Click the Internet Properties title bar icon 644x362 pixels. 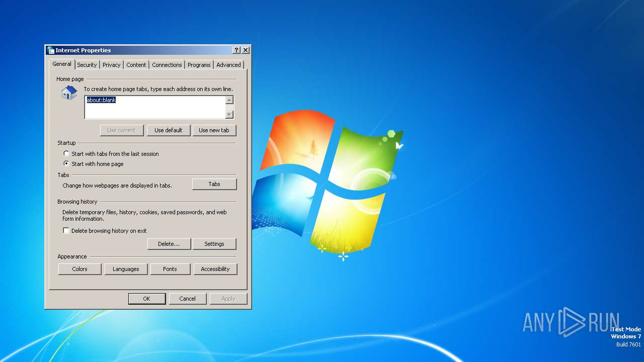[50, 50]
